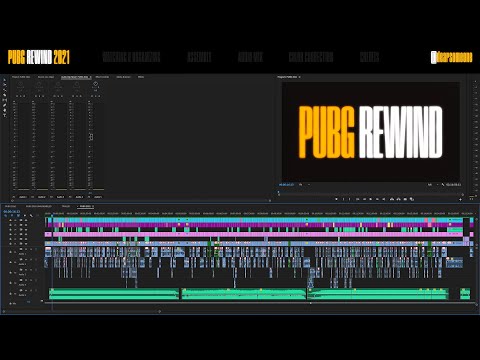Click the Program monitor current timecode

pyautogui.click(x=286, y=185)
